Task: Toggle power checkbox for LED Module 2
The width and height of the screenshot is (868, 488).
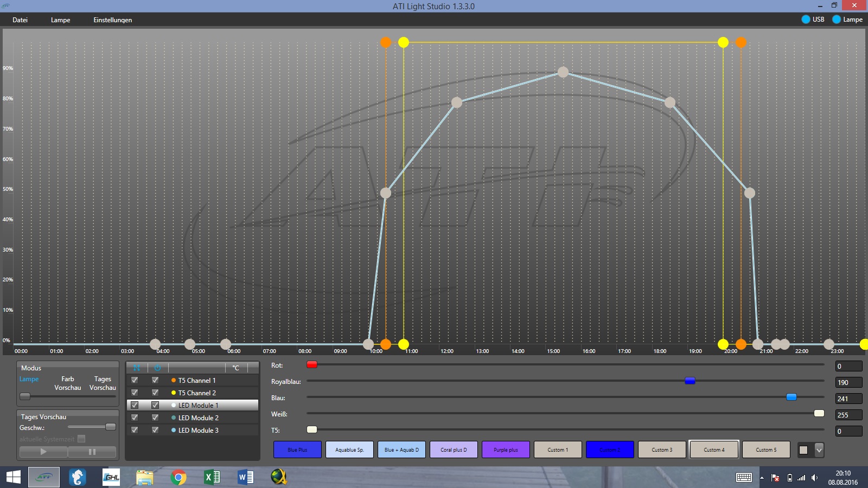Action: (x=155, y=418)
